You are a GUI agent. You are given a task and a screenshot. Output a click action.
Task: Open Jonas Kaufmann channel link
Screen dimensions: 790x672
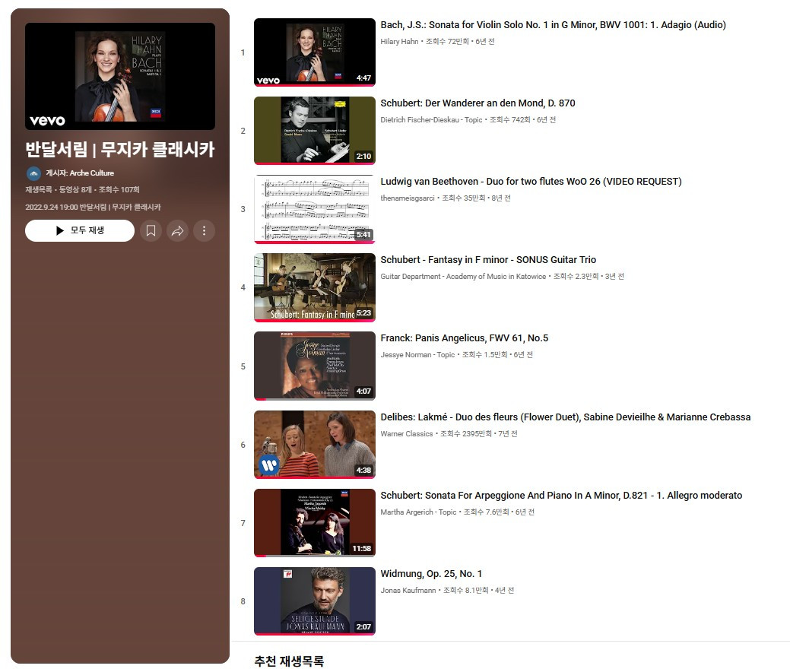click(x=408, y=591)
